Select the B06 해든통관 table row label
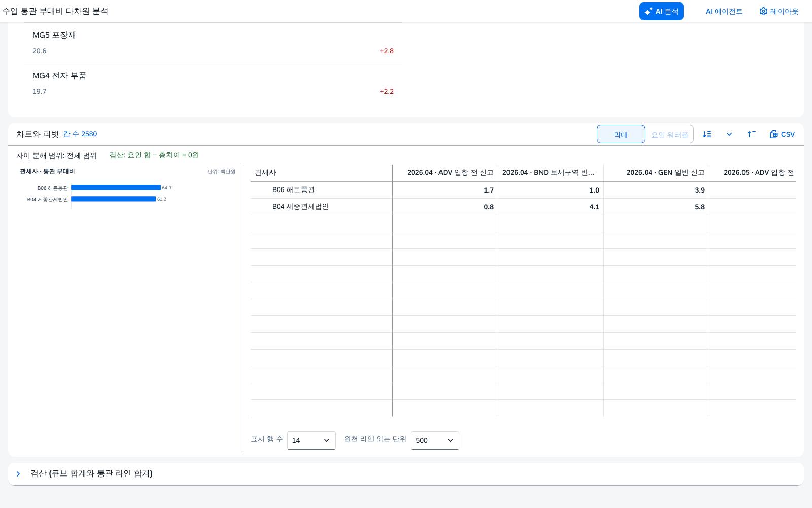The width and height of the screenshot is (812, 508). pyautogui.click(x=293, y=190)
